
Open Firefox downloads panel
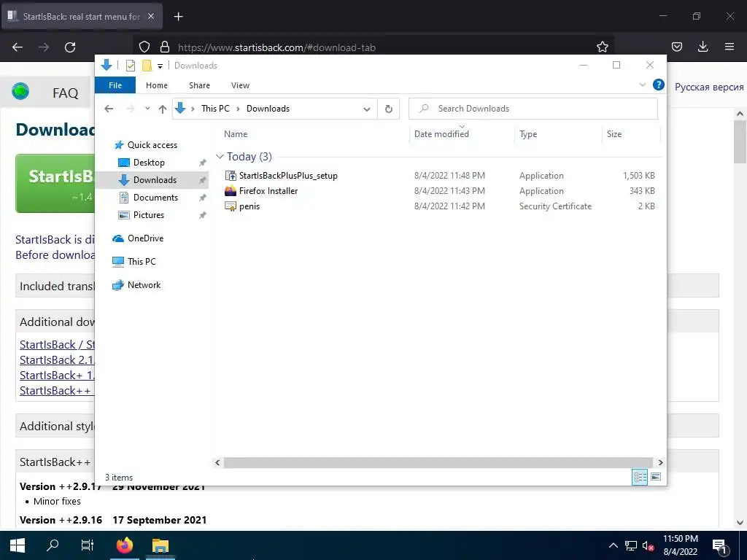pos(703,47)
